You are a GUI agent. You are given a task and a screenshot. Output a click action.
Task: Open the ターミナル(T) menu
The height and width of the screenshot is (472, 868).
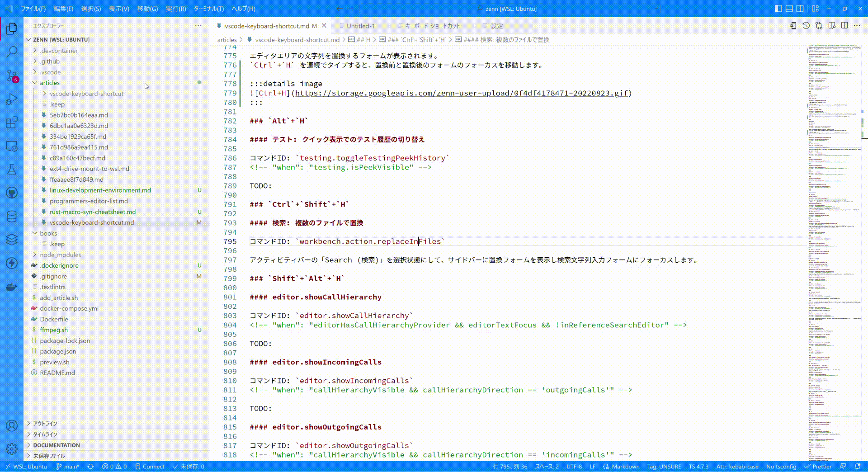pyautogui.click(x=208, y=9)
